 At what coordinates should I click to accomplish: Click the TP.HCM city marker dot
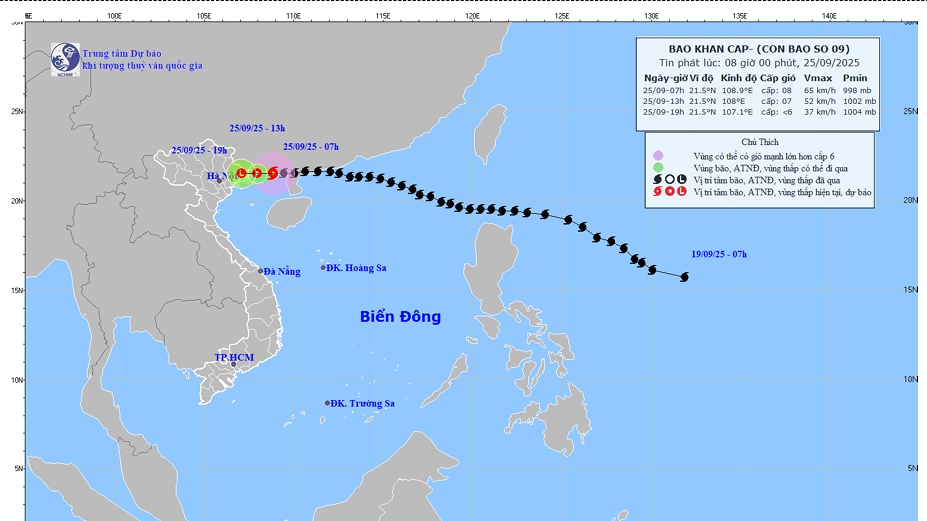click(x=234, y=364)
